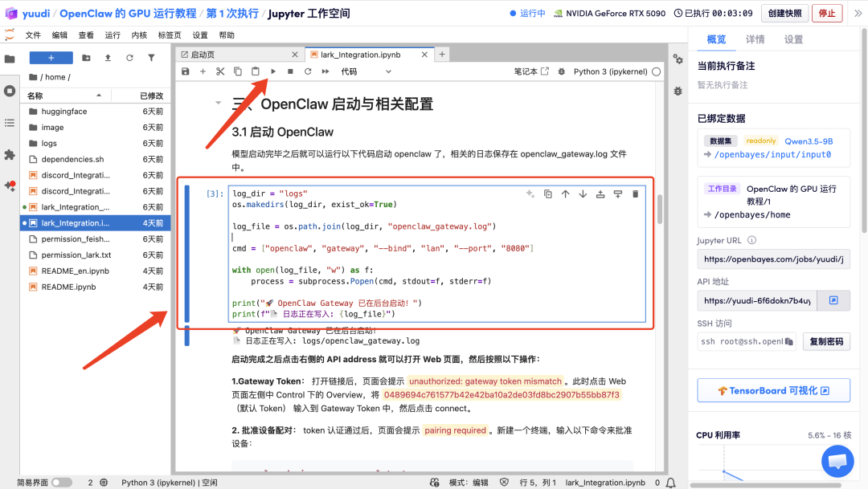Collapse the right panel with double chevron
Image resolution: width=868 pixels, height=489 pixels.
tap(858, 14)
